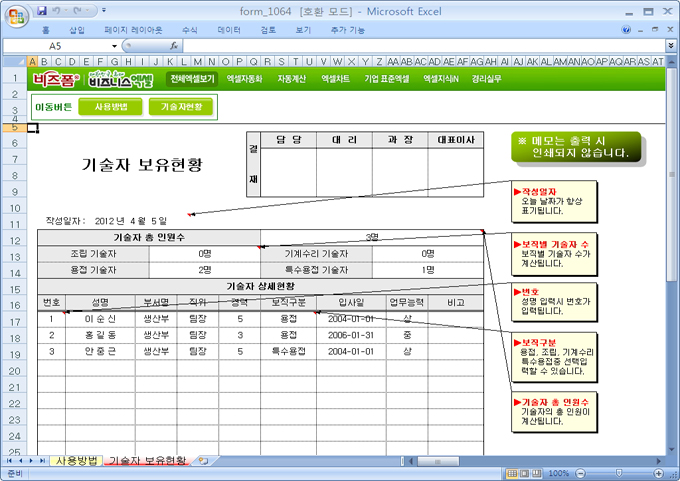
Task: Click the insert new worksheet tab icon
Action: point(203,461)
